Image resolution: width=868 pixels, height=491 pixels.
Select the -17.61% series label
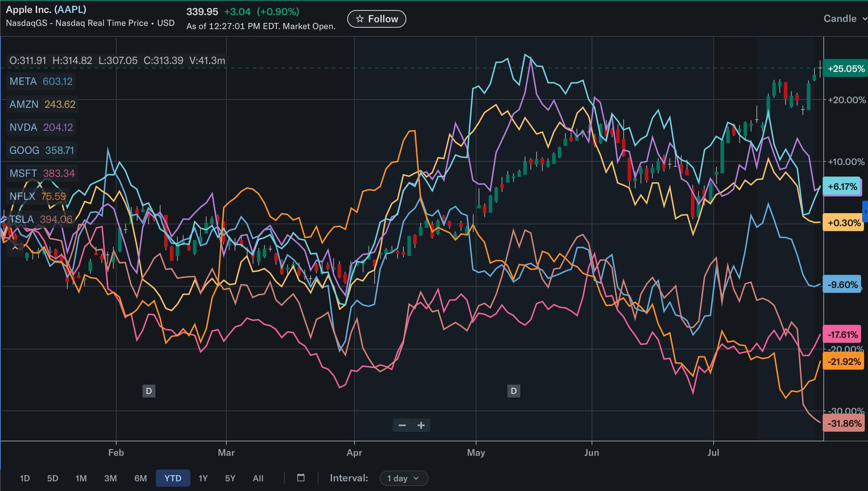842,335
